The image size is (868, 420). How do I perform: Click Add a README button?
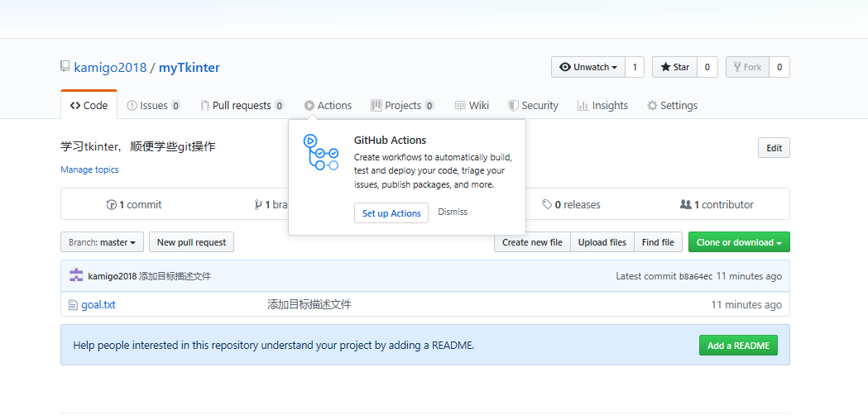coord(738,346)
